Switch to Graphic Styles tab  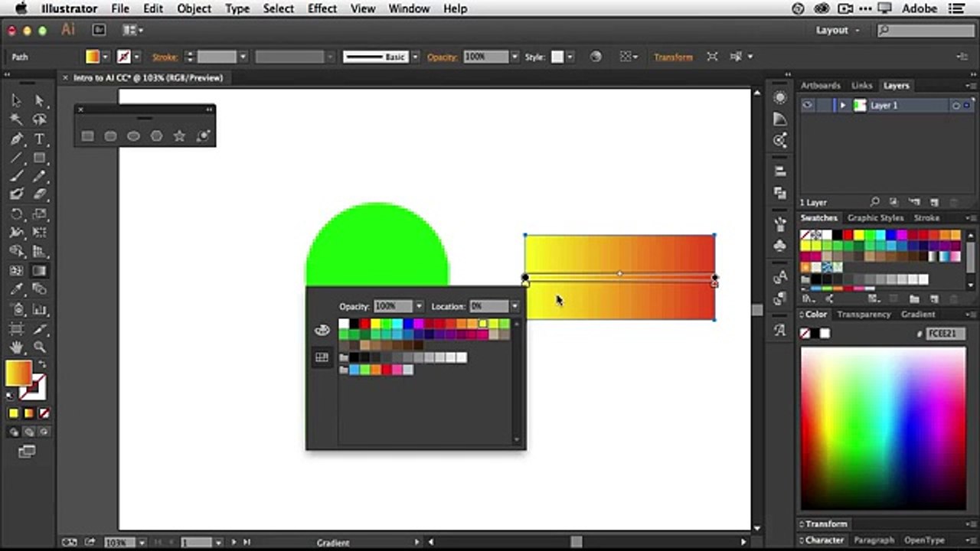(x=875, y=218)
